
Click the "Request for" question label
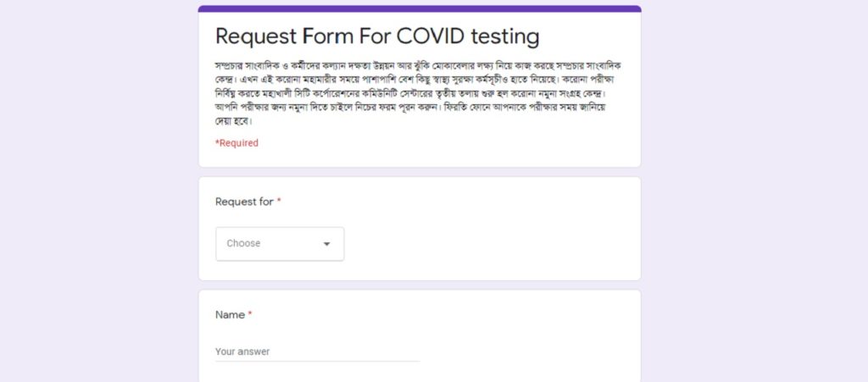(x=244, y=202)
